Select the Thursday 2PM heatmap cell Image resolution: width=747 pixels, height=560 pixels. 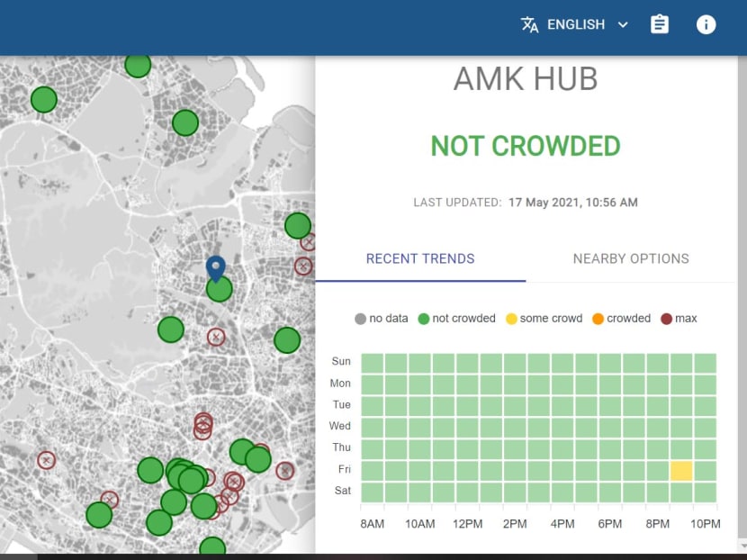(515, 449)
